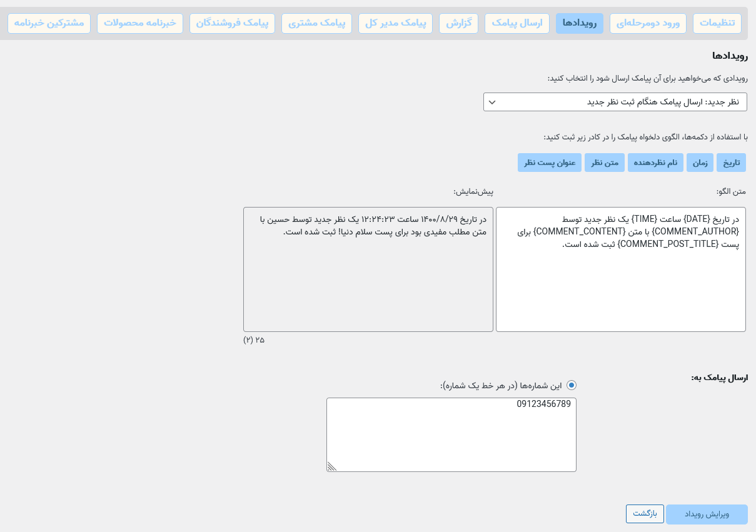Go to مشترکین خبرنامه tab
The image size is (756, 532).
pyautogui.click(x=49, y=24)
